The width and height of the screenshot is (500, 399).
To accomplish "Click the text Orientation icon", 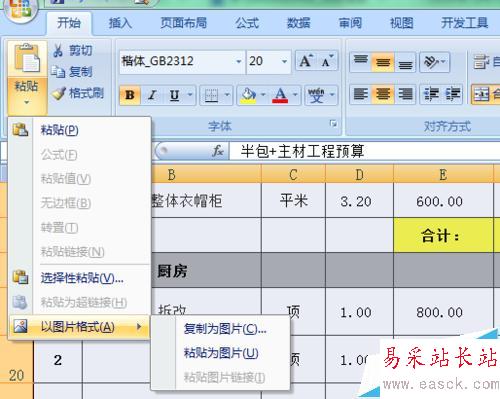I will [x=431, y=62].
